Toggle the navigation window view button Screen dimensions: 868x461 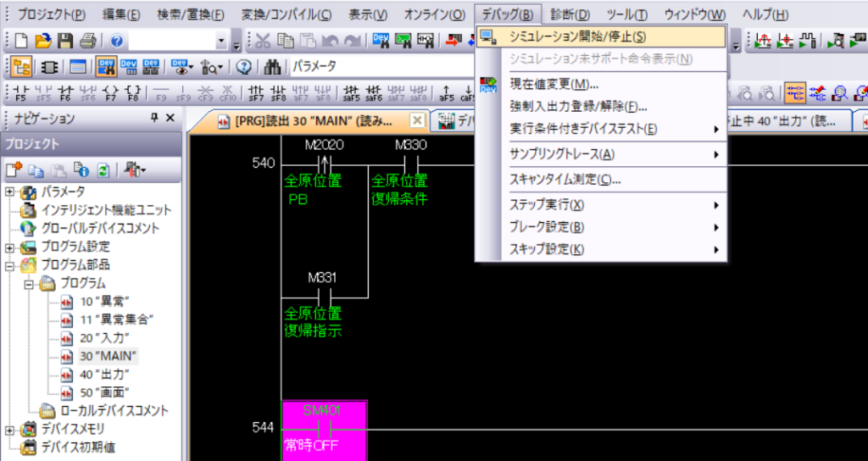pos(21,67)
